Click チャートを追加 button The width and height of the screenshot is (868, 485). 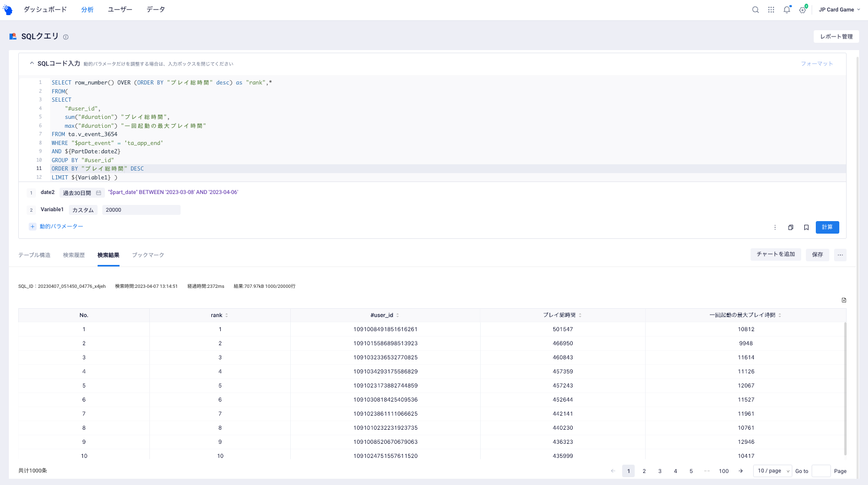(776, 254)
